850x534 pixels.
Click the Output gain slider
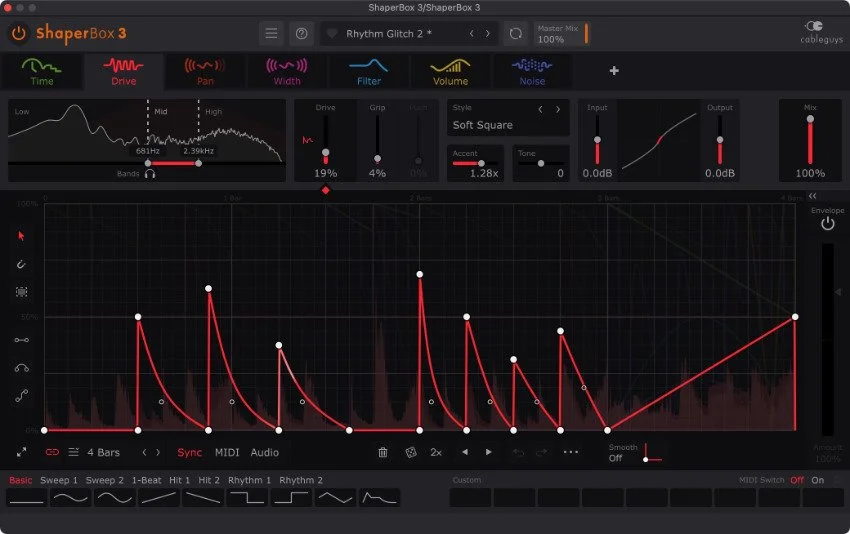pos(720,140)
